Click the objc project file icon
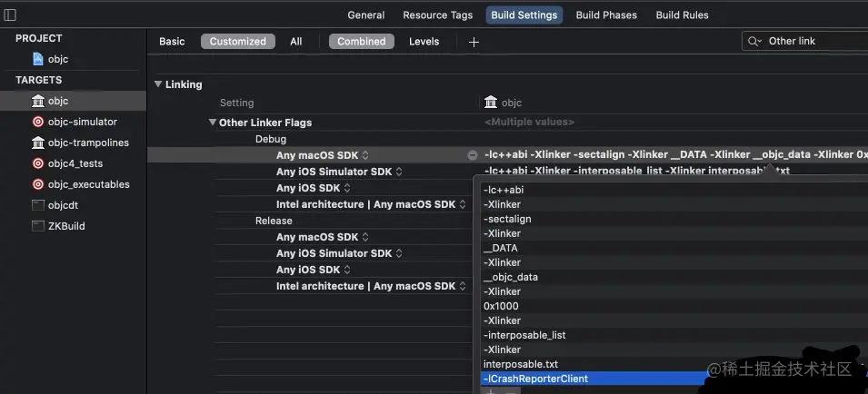Image resolution: width=868 pixels, height=394 pixels. pyautogui.click(x=38, y=59)
